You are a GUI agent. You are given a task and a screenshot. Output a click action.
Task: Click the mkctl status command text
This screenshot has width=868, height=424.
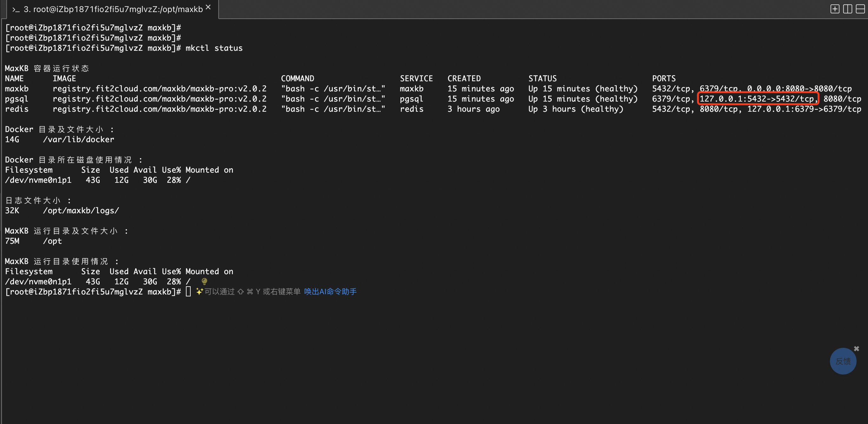point(214,48)
